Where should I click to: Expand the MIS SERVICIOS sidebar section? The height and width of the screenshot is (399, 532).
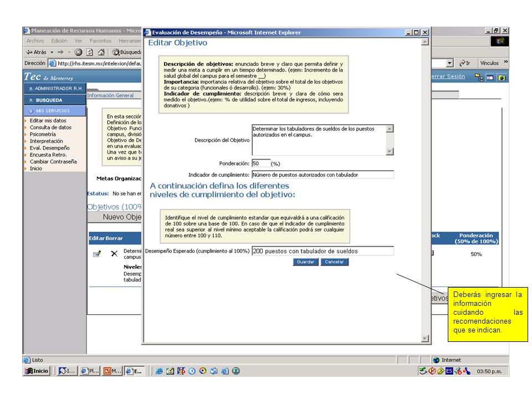[55, 111]
